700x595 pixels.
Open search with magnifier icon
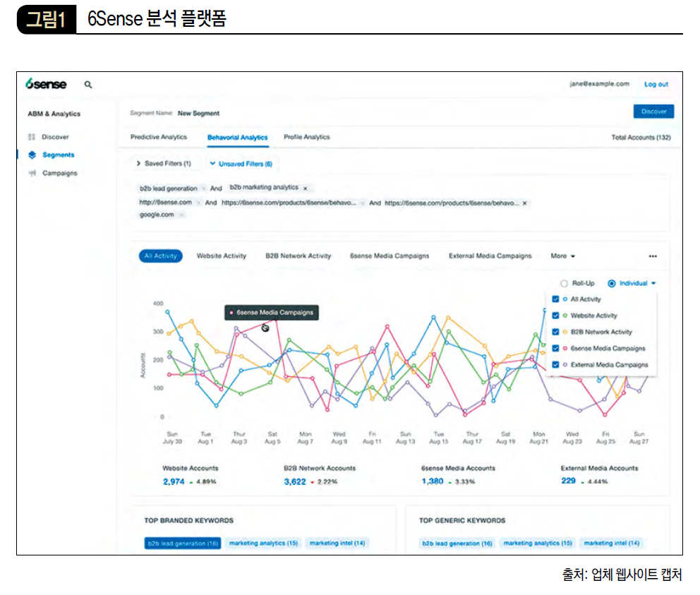[x=88, y=85]
